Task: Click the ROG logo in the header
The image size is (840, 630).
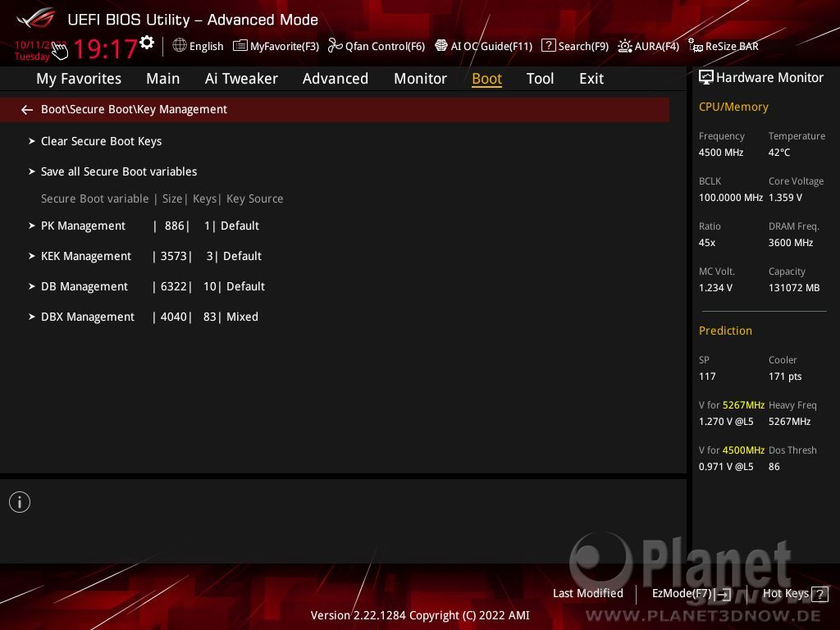Action: click(35, 19)
